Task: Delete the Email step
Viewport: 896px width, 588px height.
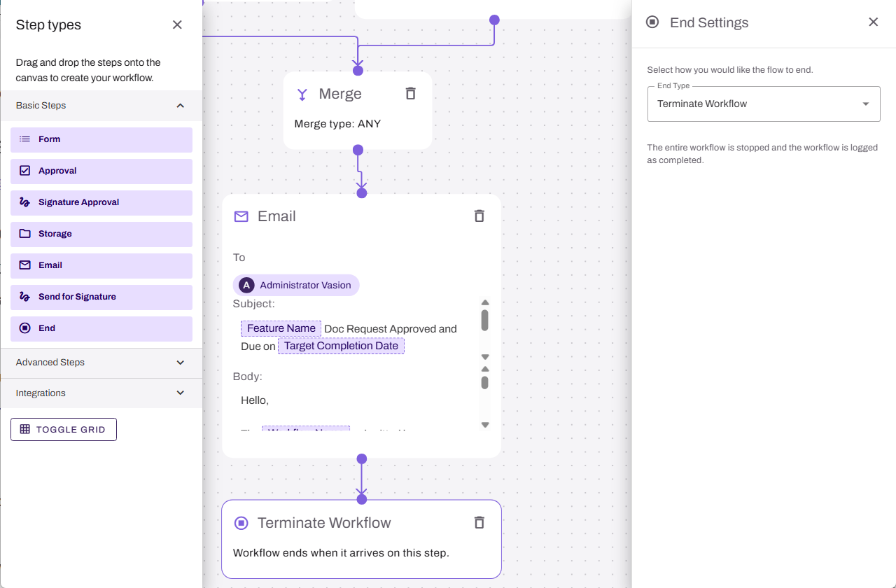Action: (x=479, y=216)
